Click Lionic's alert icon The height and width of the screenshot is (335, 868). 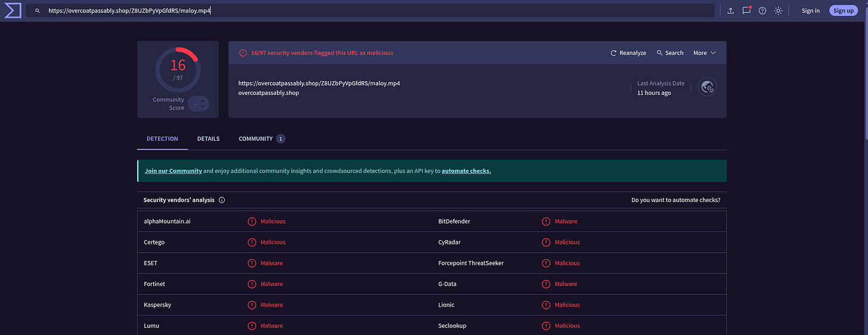(546, 305)
